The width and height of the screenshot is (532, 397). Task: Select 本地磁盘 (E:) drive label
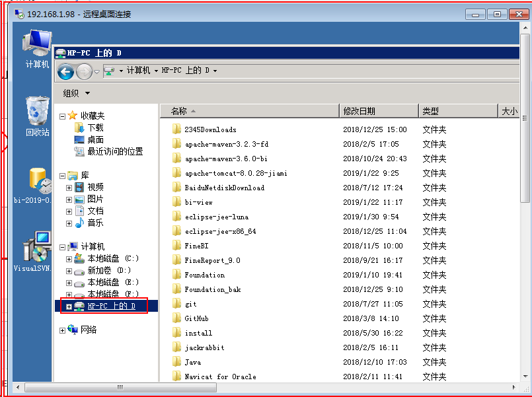click(113, 282)
